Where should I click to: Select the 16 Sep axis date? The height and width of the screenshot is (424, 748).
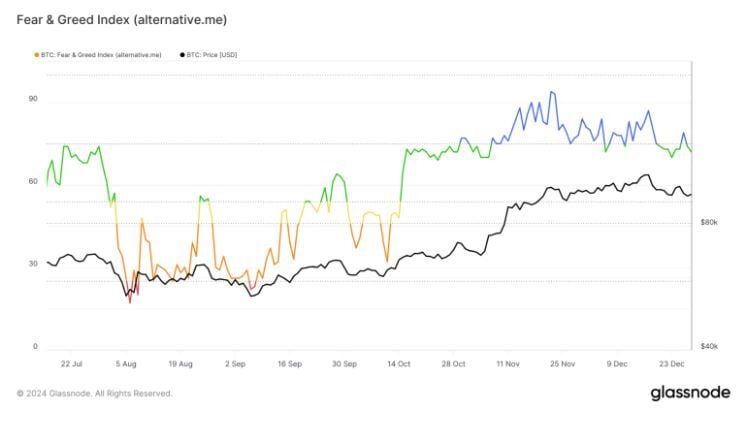290,365
